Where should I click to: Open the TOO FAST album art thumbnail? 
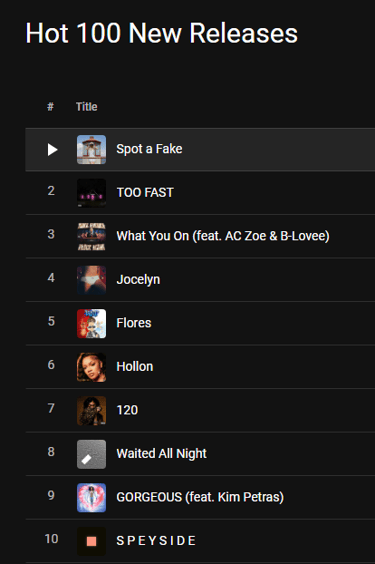(91, 193)
